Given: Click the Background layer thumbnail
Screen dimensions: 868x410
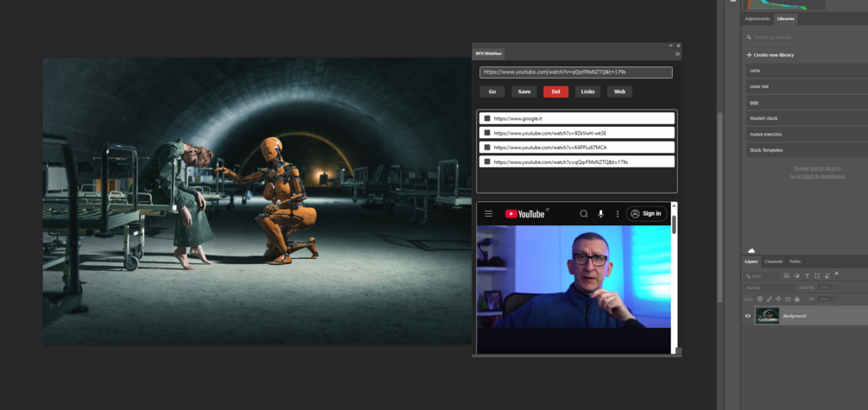Looking at the screenshot, I should coord(767,316).
